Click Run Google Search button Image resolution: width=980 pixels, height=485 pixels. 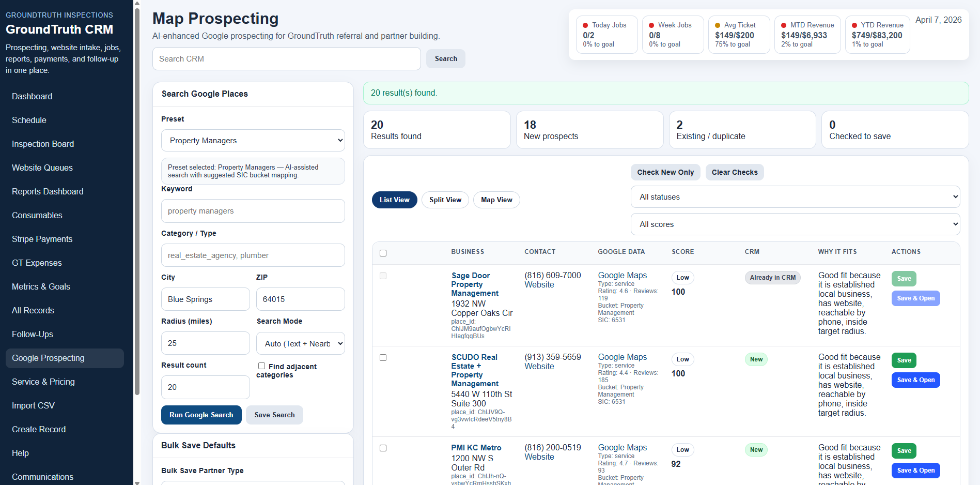point(201,415)
